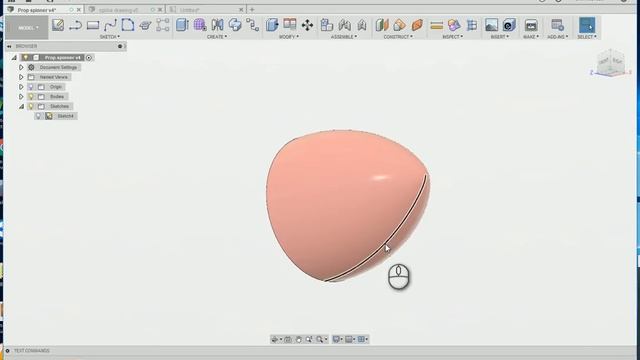Open the INSERT menu
Screen dimensions: 640x360
(x=500, y=37)
